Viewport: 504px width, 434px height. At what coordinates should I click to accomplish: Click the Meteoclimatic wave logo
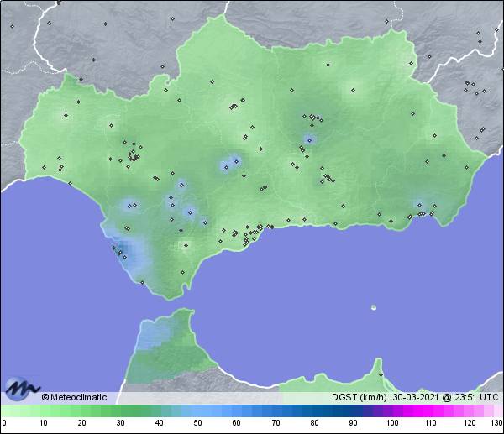[19, 389]
